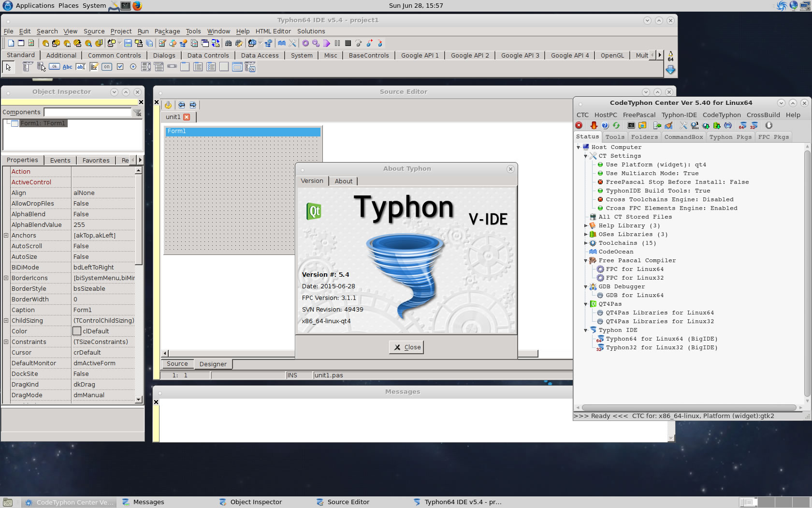Expand the OSes Libraries (3) node
812x508 pixels.
pos(586,234)
